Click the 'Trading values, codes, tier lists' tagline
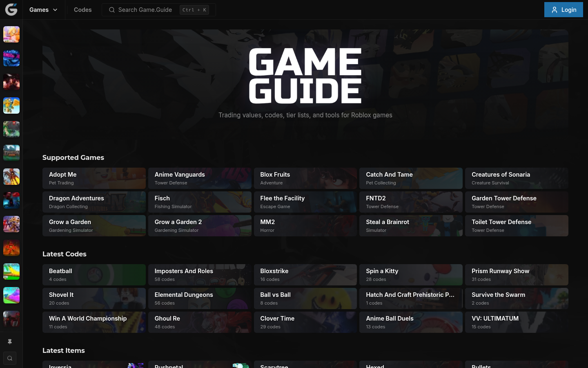 [x=305, y=115]
